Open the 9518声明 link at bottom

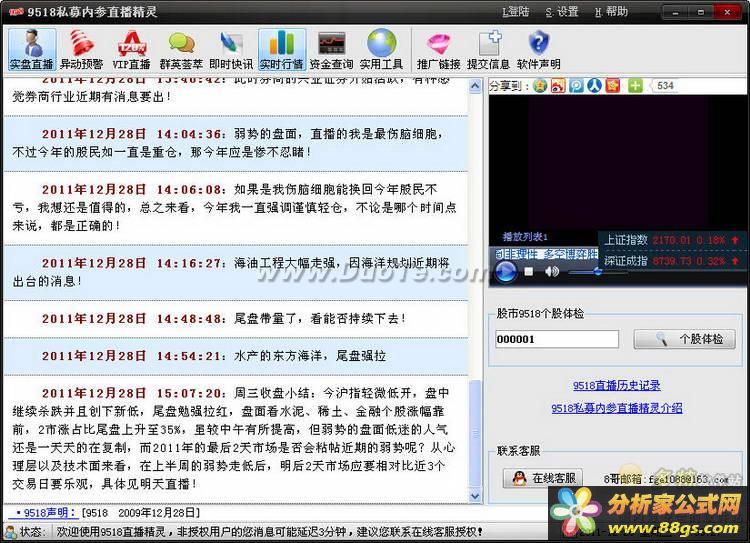46,512
